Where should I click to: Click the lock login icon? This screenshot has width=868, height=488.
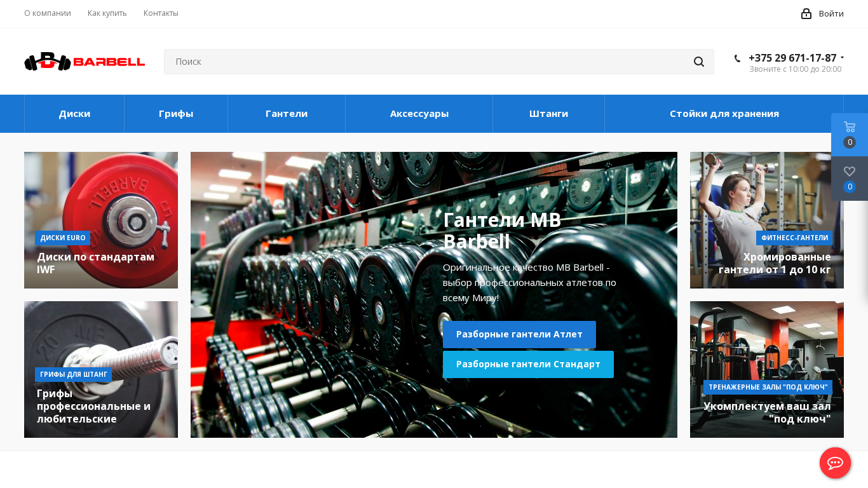click(806, 13)
